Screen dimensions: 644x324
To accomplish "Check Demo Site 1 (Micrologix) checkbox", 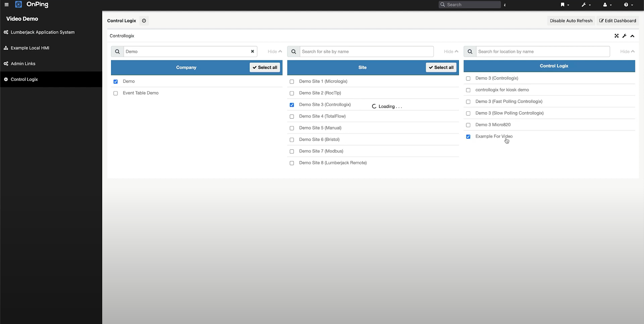I will point(292,82).
